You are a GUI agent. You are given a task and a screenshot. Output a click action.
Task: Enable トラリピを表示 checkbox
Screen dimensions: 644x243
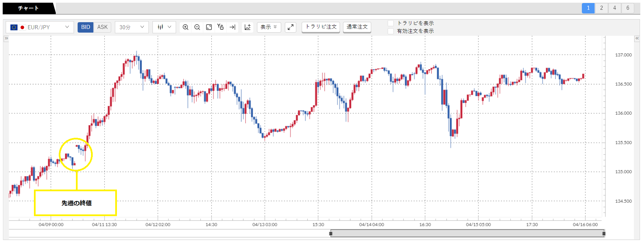(x=391, y=23)
